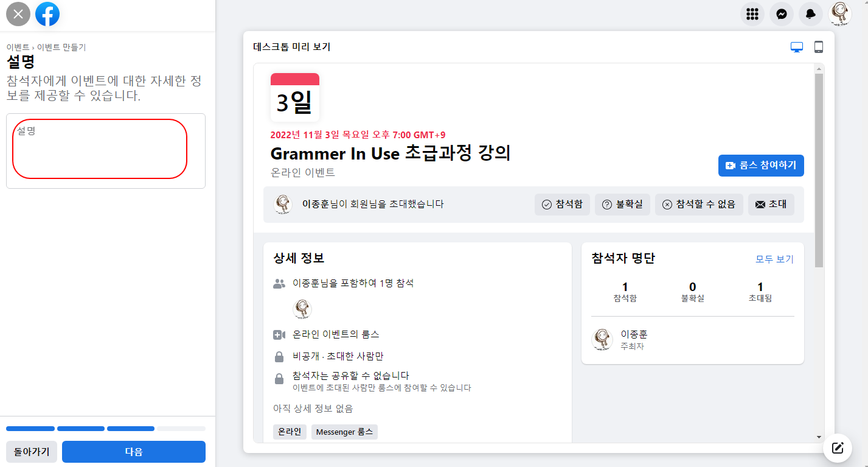Click the 설명 description text field

point(106,151)
